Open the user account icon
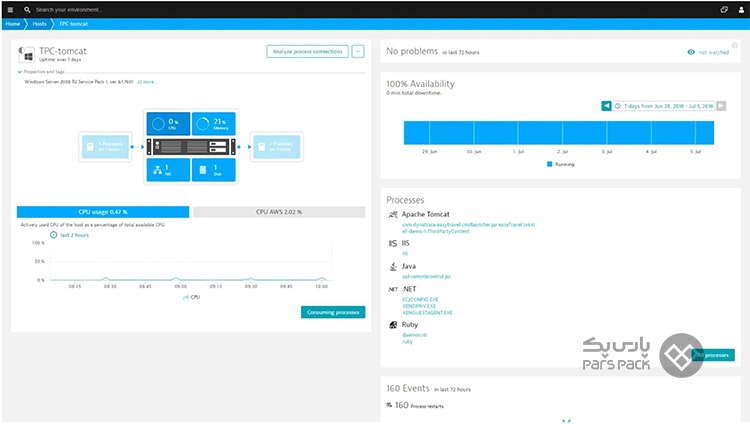 [x=741, y=10]
